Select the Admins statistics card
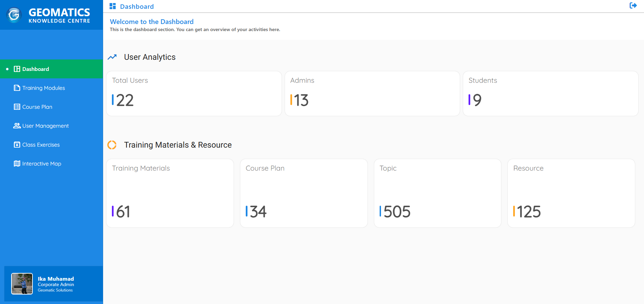Screen dimensions: 644x304 point(372,94)
